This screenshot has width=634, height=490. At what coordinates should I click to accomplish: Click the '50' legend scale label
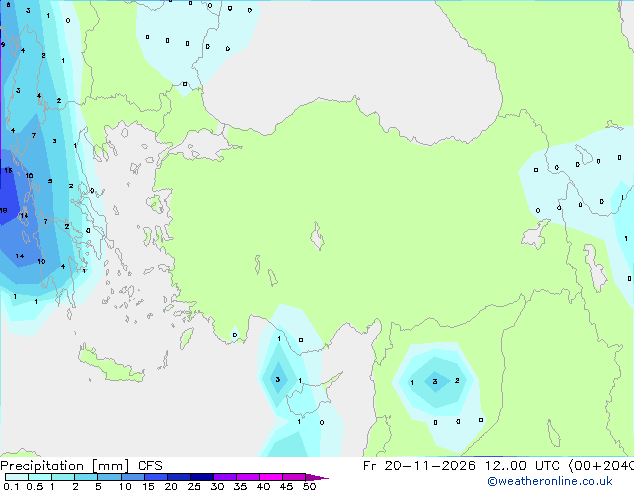tap(309, 486)
